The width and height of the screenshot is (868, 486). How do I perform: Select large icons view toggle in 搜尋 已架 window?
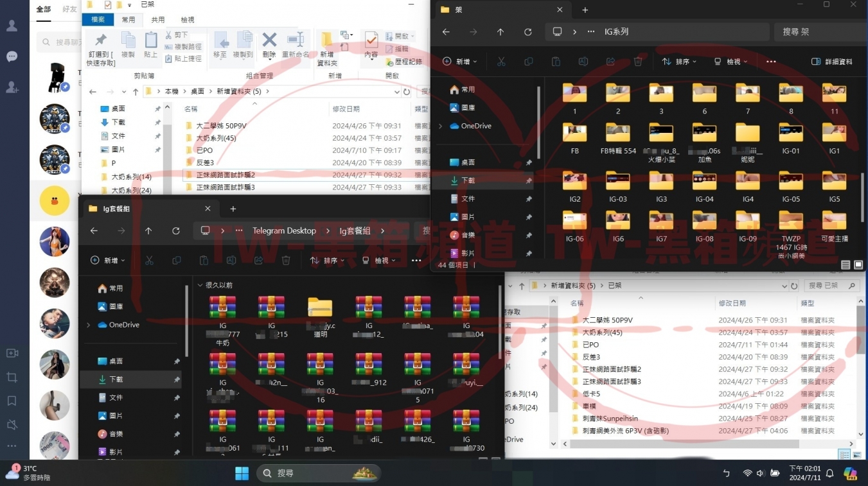coord(857,455)
